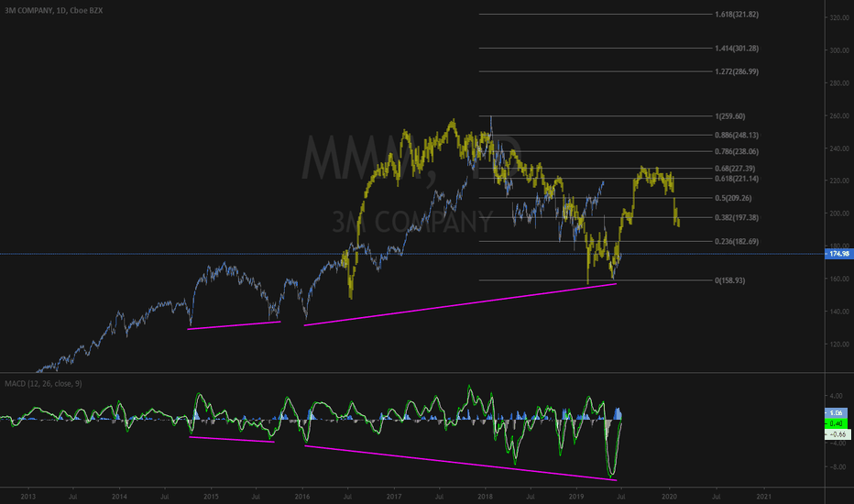The width and height of the screenshot is (854, 504).
Task: Click the signal value tag -0.66
Action: 838,434
